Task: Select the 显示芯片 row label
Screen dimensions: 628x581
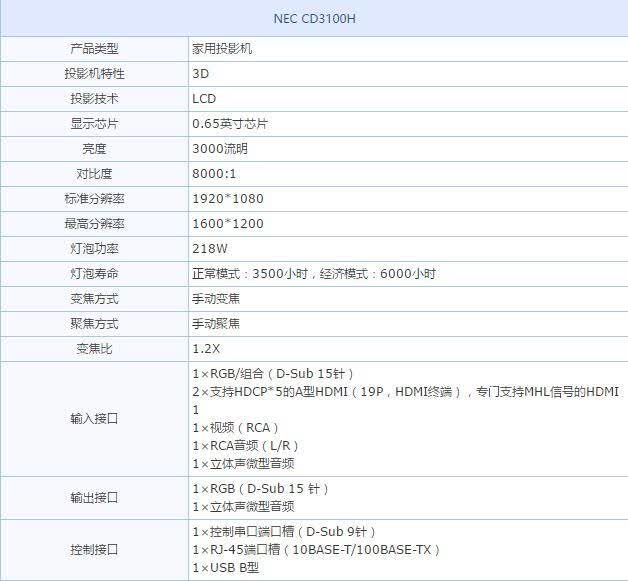Action: pyautogui.click(x=95, y=124)
